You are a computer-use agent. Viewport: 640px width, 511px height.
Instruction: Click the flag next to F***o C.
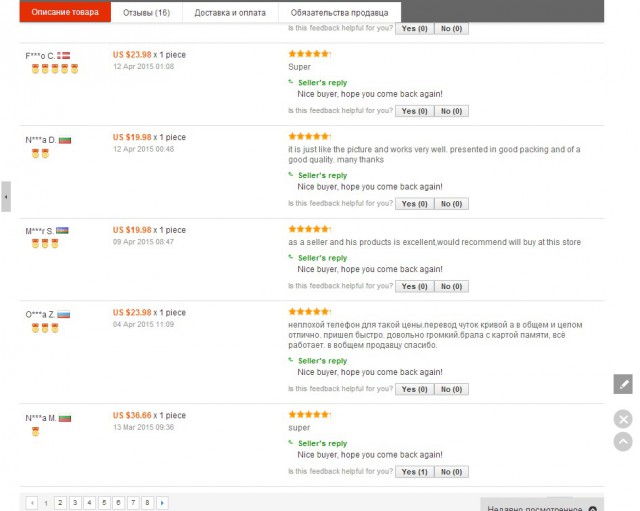point(63,56)
